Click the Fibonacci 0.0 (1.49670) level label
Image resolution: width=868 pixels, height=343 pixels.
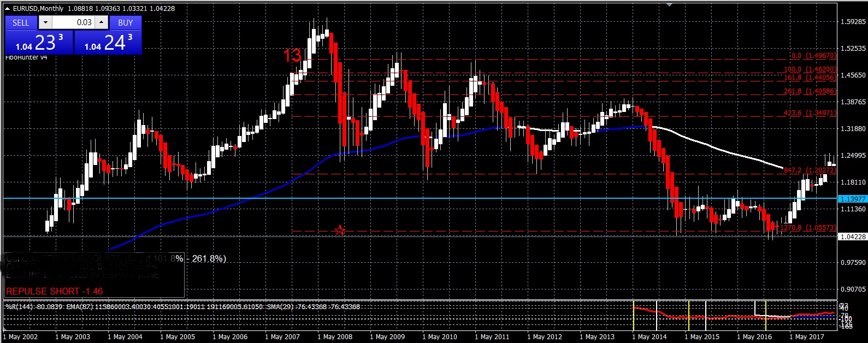813,56
